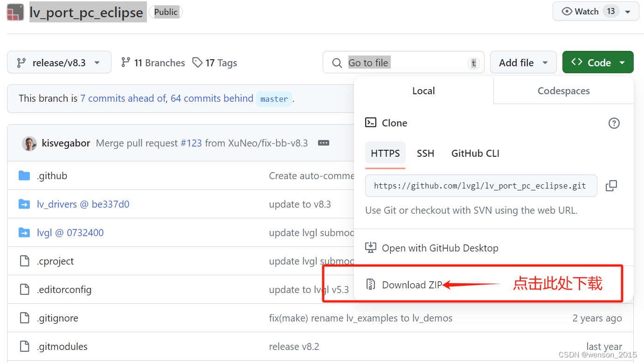
Task: Click the lvgl submodule folder icon
Action: coord(24,233)
